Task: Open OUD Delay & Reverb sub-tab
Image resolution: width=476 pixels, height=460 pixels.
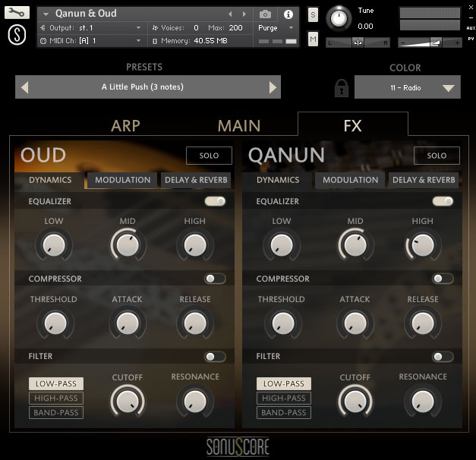Action: [x=196, y=180]
